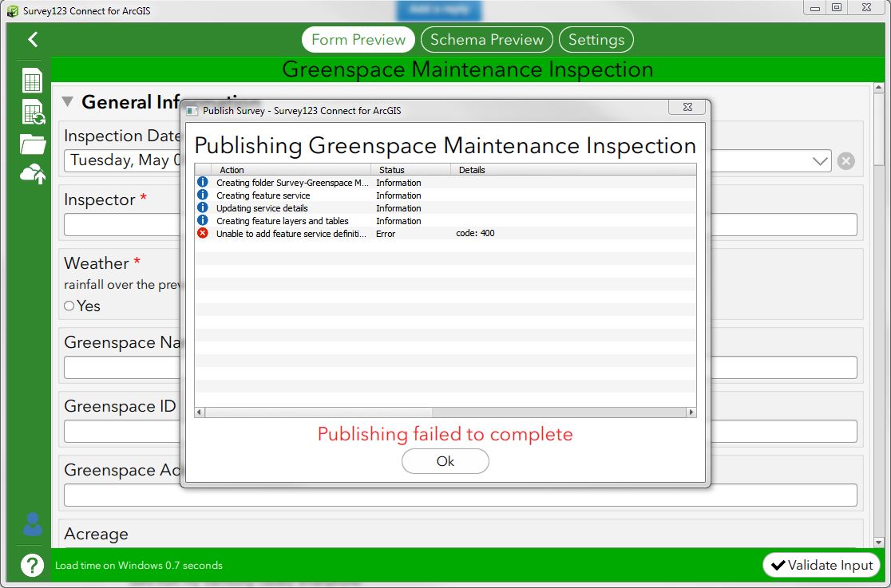Viewport: 891px width, 588px height.
Task: Click the error icon on the failed action row
Action: click(202, 233)
